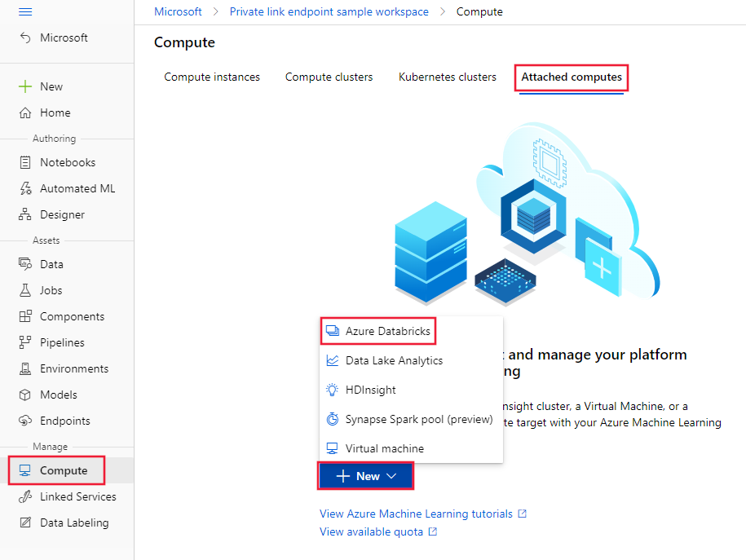Click external link icon beside tutorials link
Viewport: 746px width, 560px height.
523,514
